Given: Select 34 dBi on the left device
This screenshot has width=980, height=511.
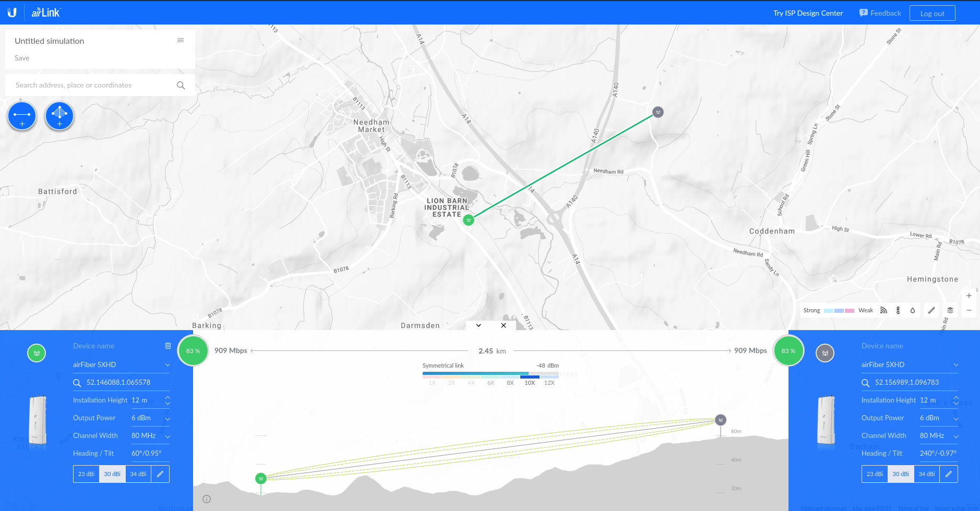Looking at the screenshot, I should pyautogui.click(x=138, y=474).
